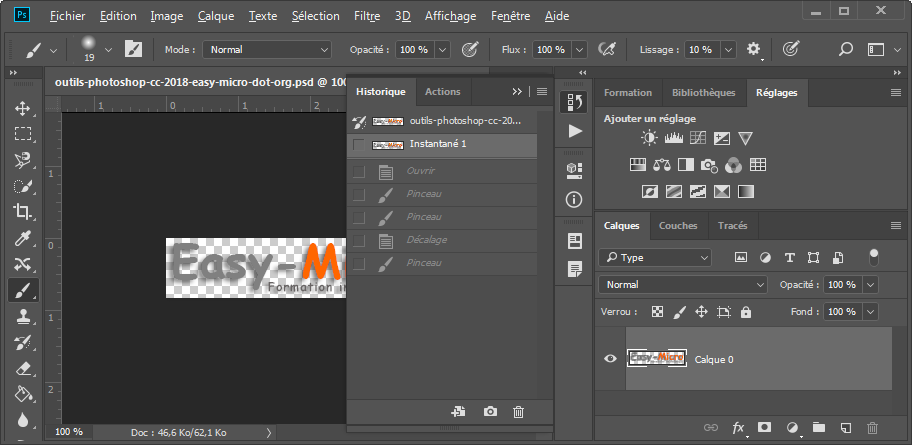Open layer styles fx menu

click(738, 428)
